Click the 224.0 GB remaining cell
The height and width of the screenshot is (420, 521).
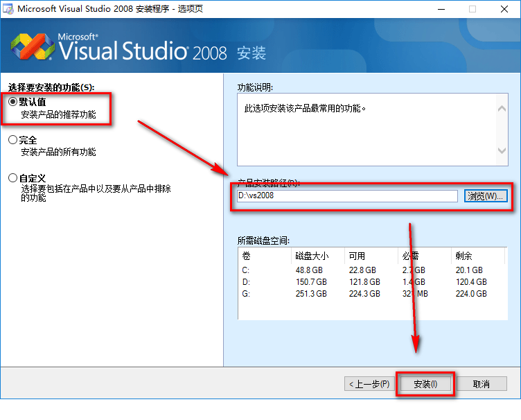pos(471,294)
